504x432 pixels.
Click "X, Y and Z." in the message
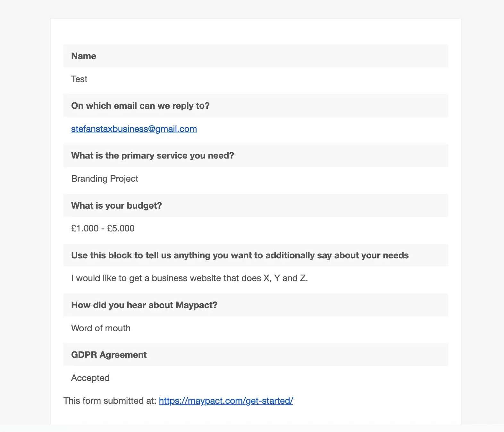pyautogui.click(x=286, y=278)
